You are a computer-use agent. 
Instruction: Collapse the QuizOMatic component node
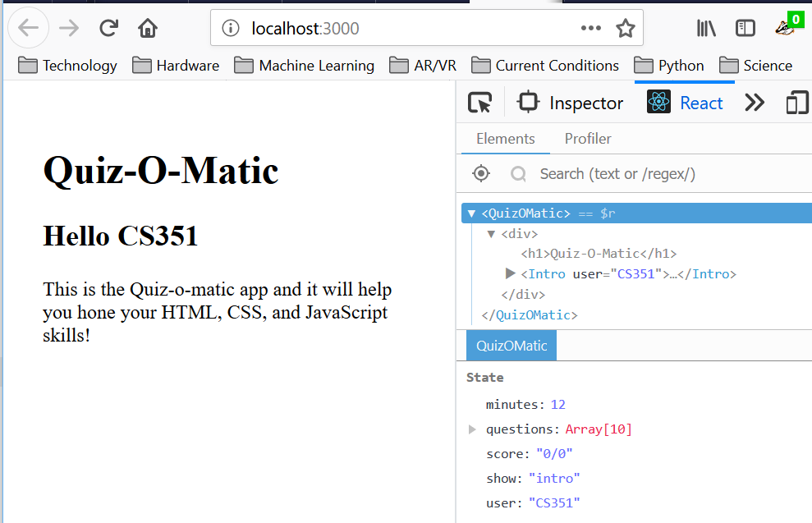tap(471, 213)
